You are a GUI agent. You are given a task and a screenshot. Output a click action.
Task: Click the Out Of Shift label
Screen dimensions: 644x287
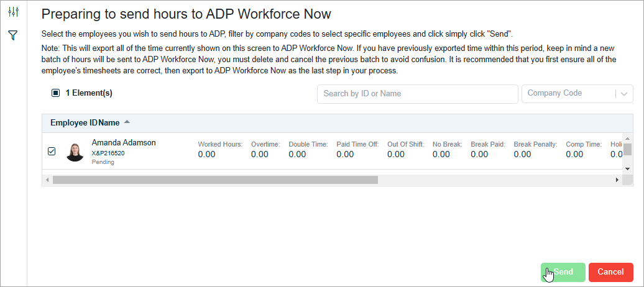pos(405,145)
